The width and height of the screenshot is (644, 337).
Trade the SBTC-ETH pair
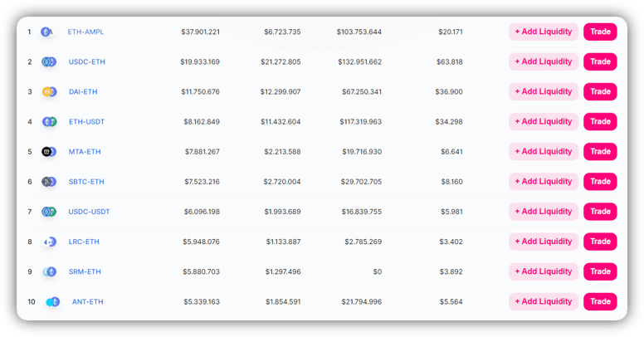pos(600,182)
